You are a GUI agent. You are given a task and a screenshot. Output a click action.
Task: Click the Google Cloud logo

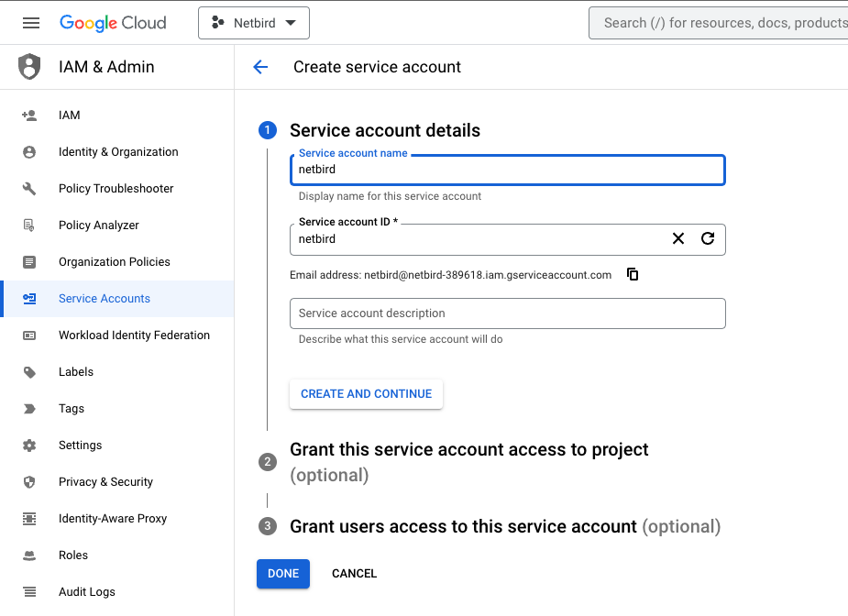[x=112, y=23]
